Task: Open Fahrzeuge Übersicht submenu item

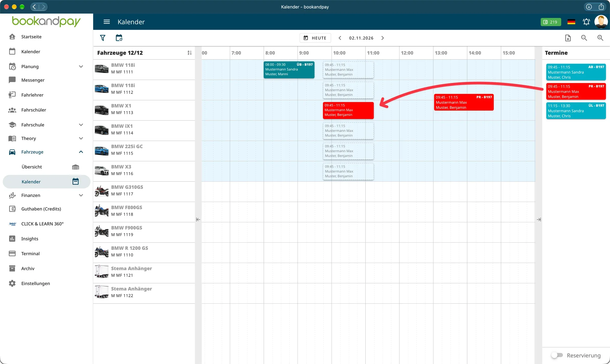Action: coord(47,167)
